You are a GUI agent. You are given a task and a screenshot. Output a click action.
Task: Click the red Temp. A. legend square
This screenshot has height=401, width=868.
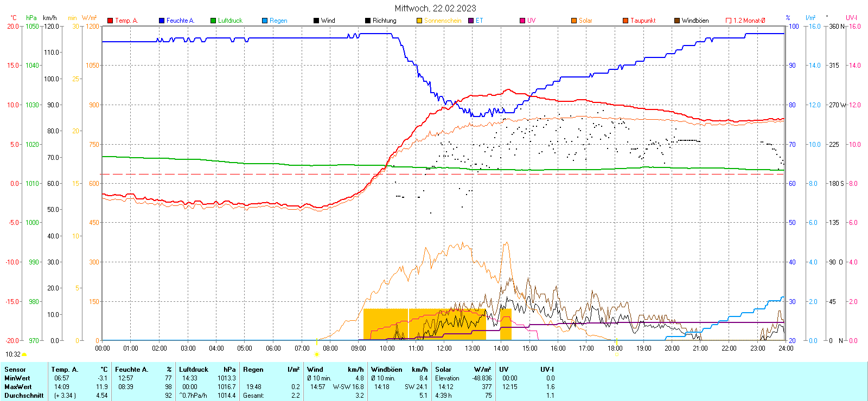(110, 21)
